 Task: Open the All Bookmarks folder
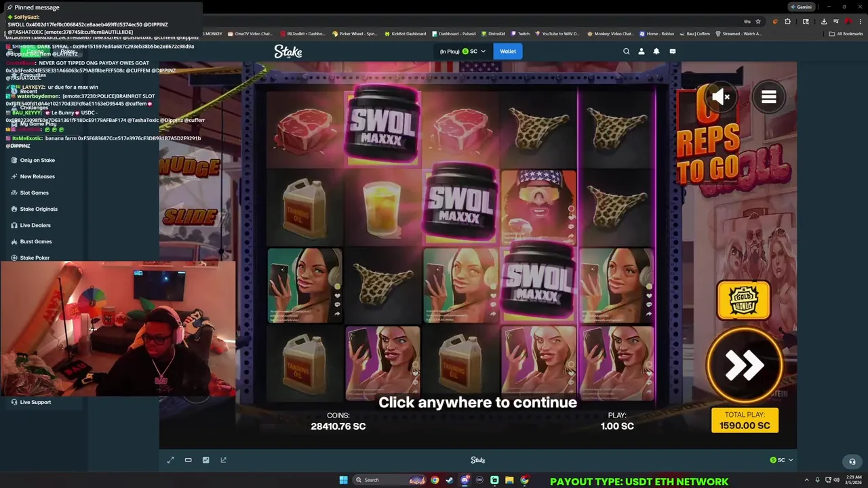[846, 34]
